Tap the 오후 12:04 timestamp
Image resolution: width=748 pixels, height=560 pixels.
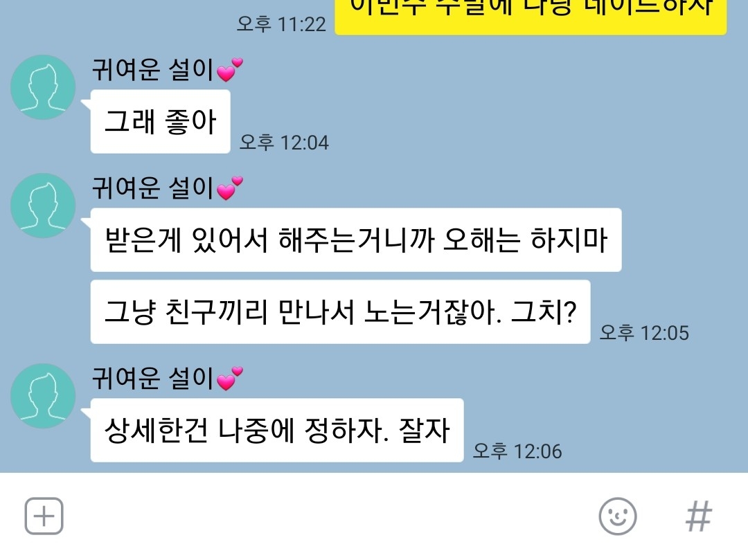284,142
